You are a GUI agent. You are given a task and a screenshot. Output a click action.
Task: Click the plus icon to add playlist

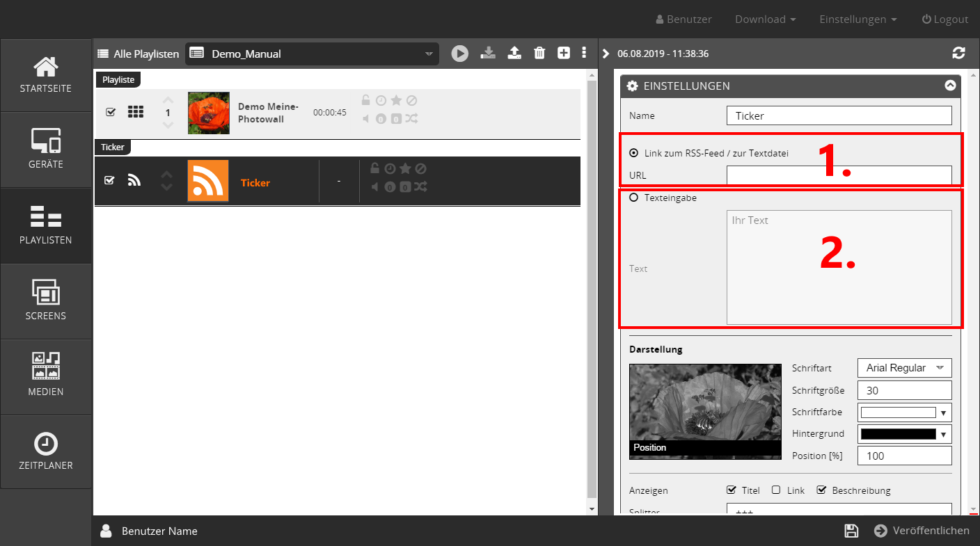coord(564,54)
